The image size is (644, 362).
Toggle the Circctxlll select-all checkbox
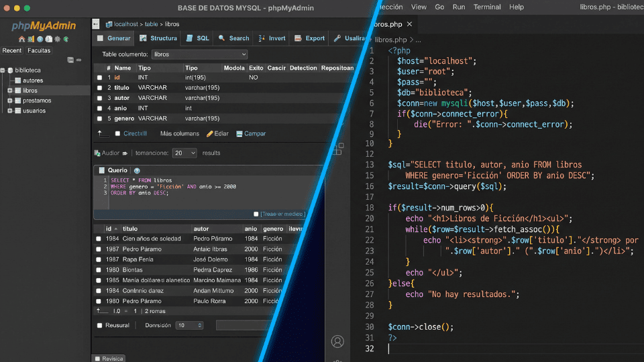118,134
